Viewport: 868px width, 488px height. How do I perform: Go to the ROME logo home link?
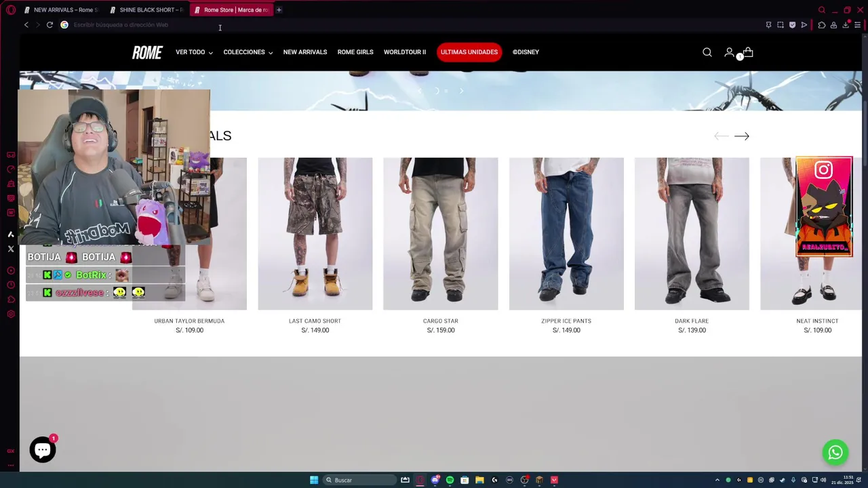pyautogui.click(x=147, y=52)
